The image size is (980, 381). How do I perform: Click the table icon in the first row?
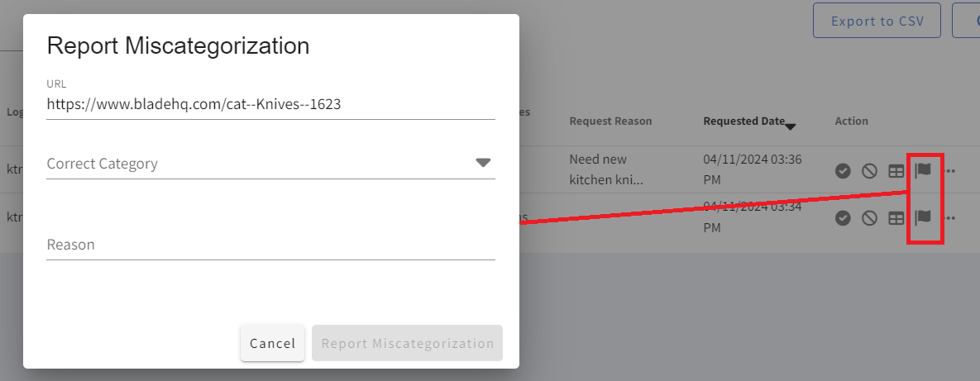pyautogui.click(x=896, y=171)
